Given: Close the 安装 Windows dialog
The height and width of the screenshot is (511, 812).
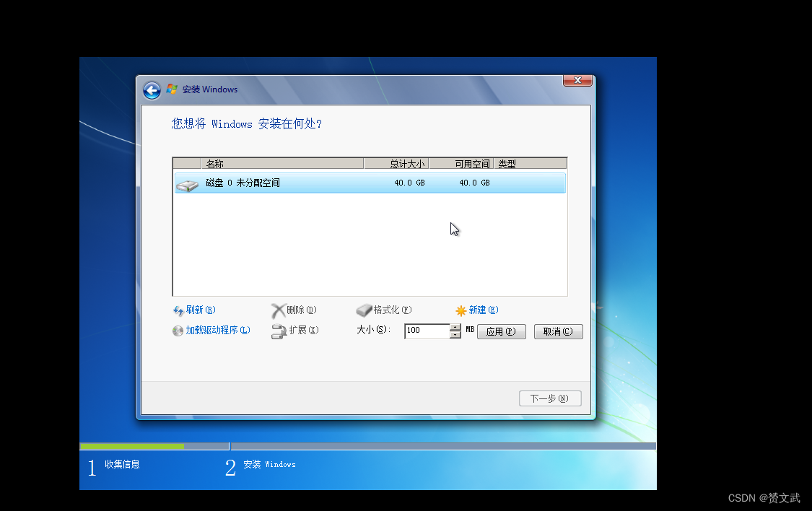Looking at the screenshot, I should [577, 80].
